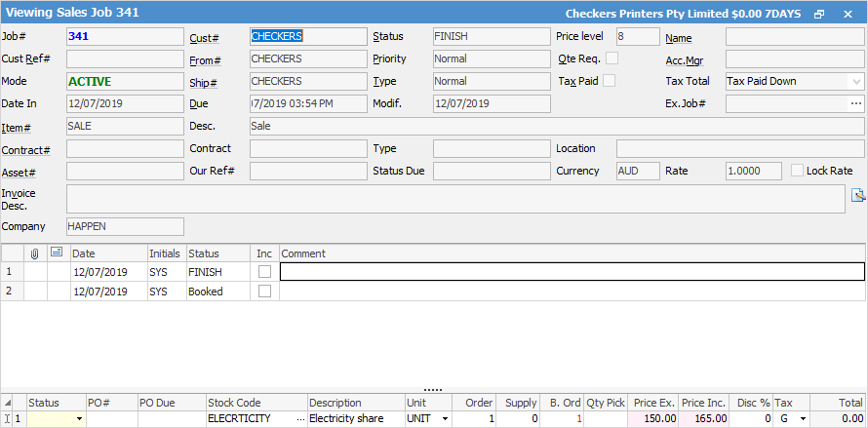Click the Comment field of FINISH row
This screenshot has height=428, width=868.
click(572, 272)
